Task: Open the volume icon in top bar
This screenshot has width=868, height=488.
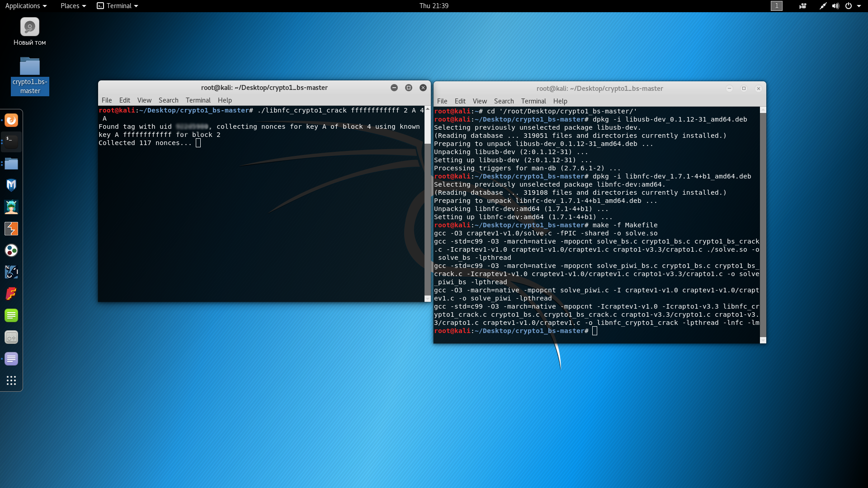Action: 835,6
